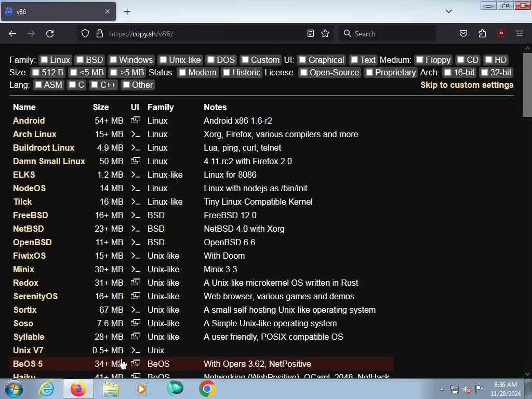This screenshot has height=399, width=532.
Task: Open a new tab with plus button
Action: (127, 12)
